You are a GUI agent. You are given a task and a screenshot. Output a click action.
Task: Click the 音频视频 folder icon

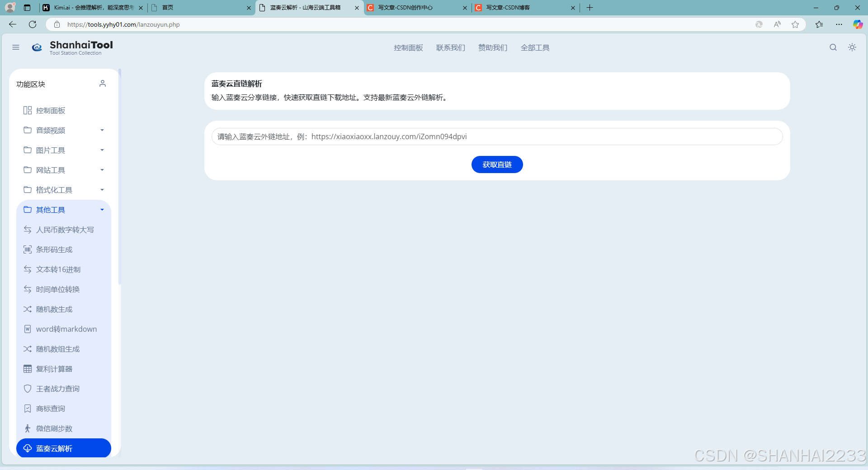click(28, 130)
